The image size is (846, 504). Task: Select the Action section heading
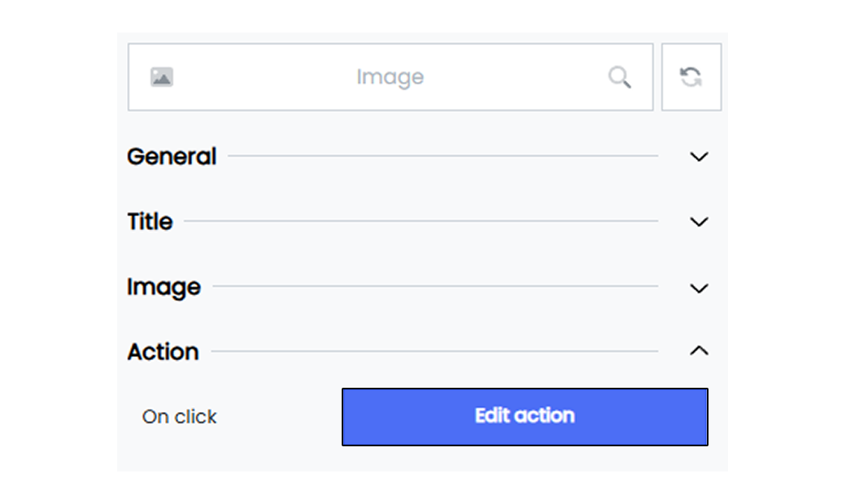click(163, 352)
